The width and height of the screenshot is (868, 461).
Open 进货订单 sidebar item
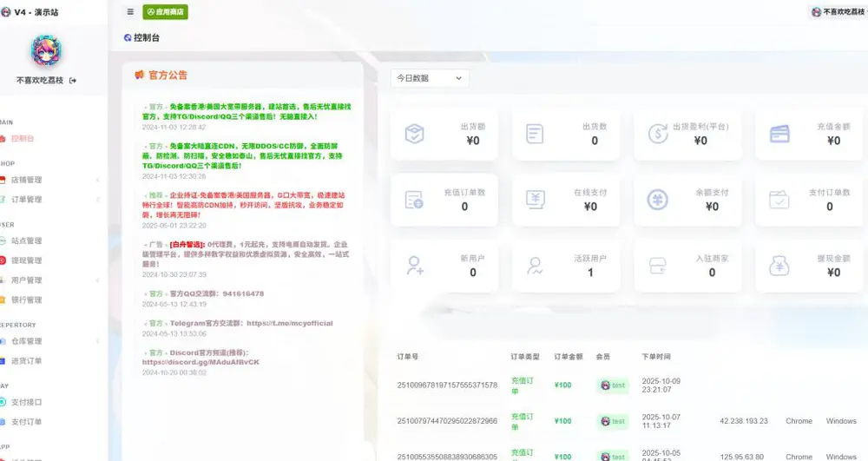(x=27, y=361)
